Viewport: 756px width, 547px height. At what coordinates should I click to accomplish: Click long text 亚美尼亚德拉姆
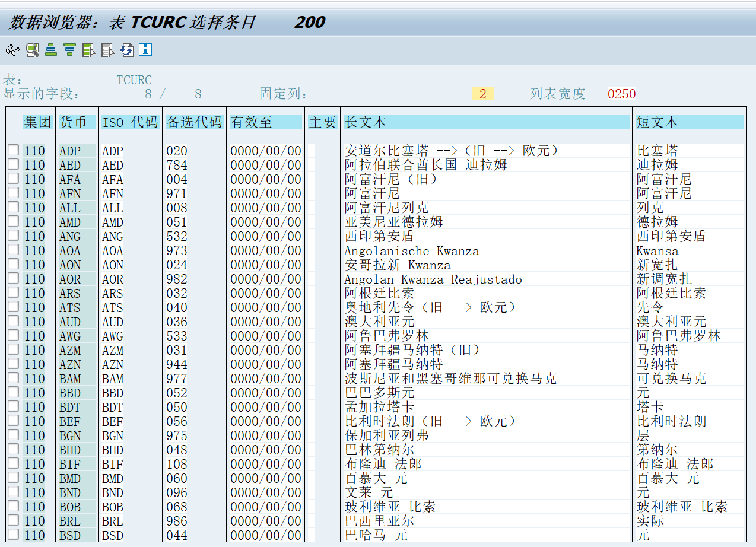(394, 222)
